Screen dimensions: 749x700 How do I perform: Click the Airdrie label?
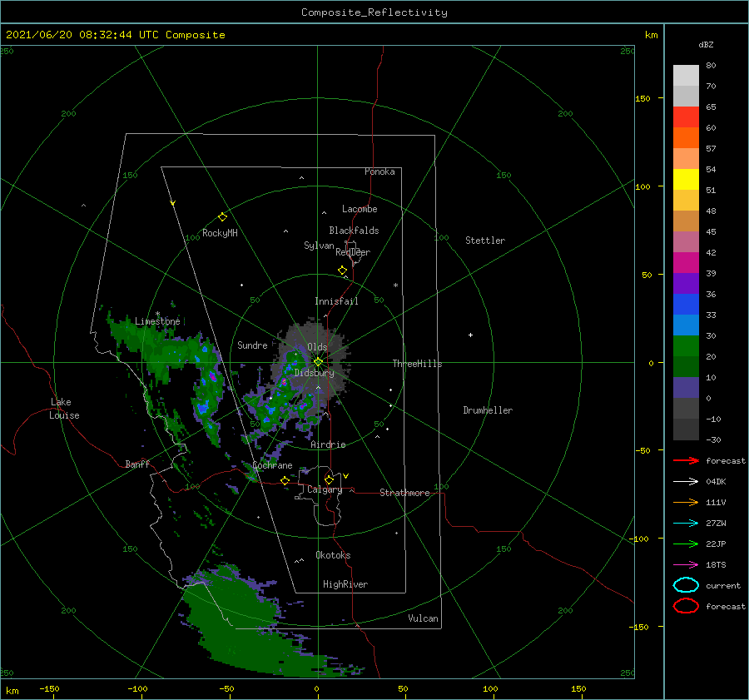coord(328,444)
